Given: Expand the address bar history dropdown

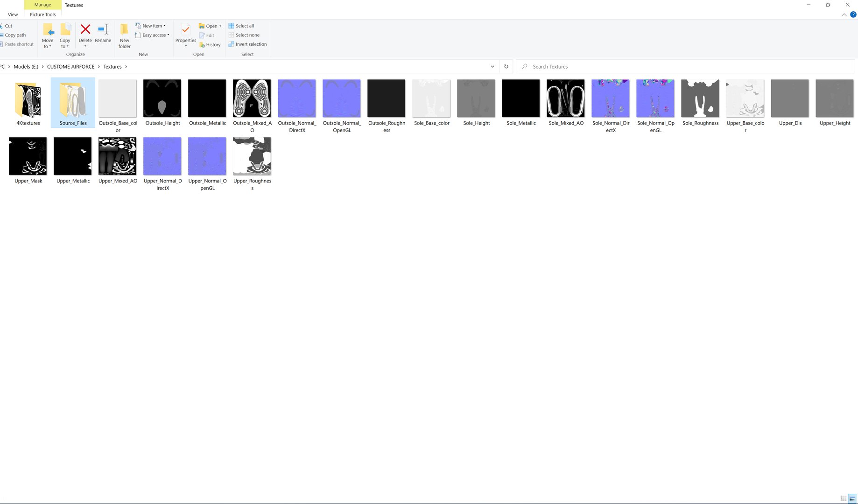Looking at the screenshot, I should (x=492, y=67).
